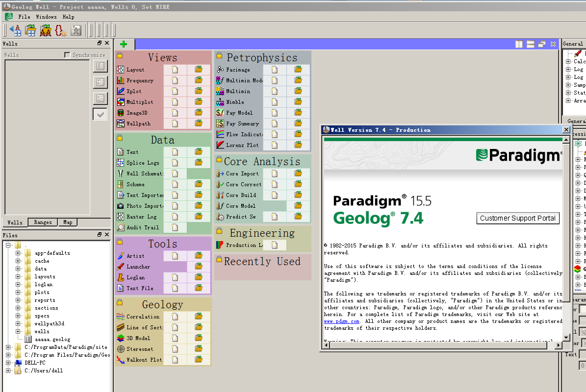This screenshot has width=586, height=392.
Task: Open the File menu
Action: point(25,17)
